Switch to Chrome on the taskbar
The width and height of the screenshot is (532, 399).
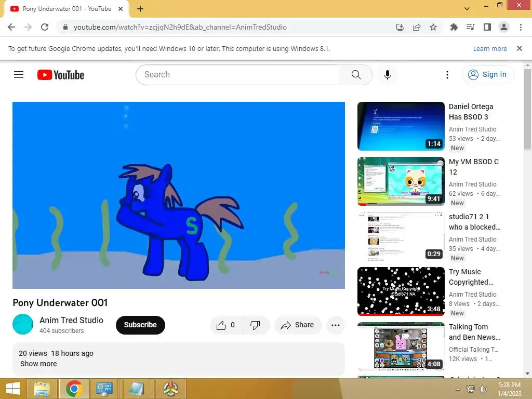tap(74, 389)
